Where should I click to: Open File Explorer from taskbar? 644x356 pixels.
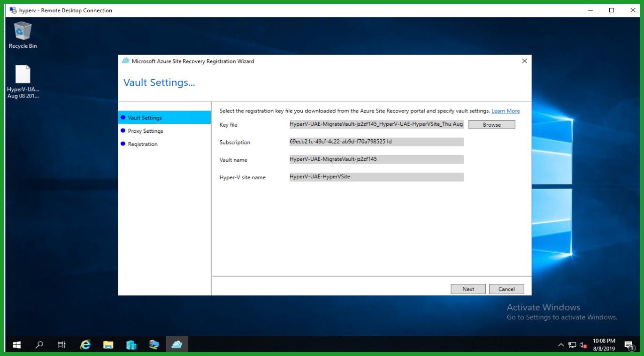(x=108, y=345)
